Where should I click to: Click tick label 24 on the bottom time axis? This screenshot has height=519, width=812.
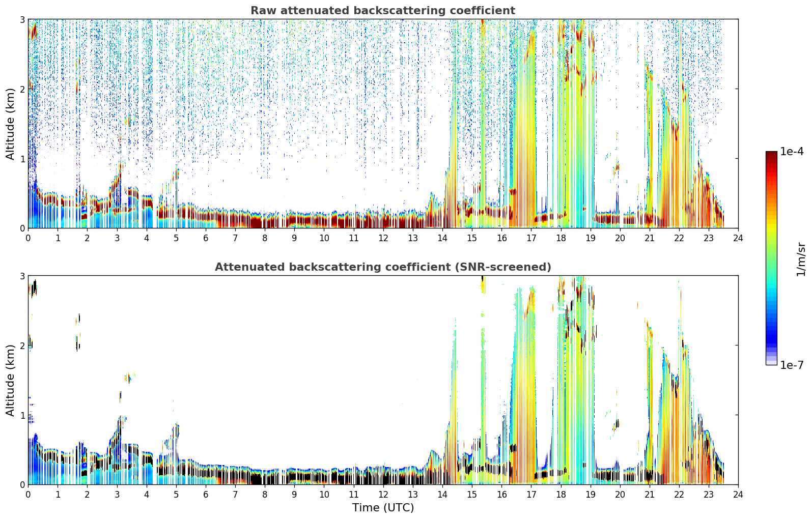tap(738, 495)
